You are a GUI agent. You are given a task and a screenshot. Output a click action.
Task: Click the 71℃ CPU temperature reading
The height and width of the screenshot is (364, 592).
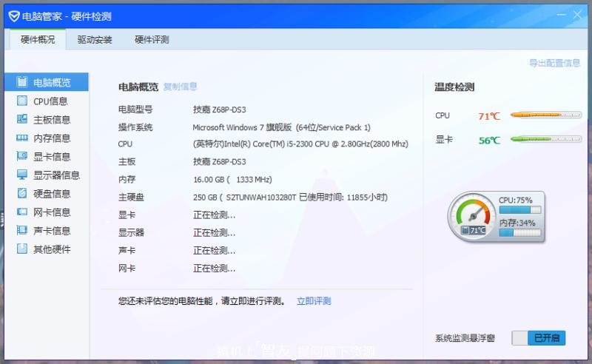click(489, 116)
